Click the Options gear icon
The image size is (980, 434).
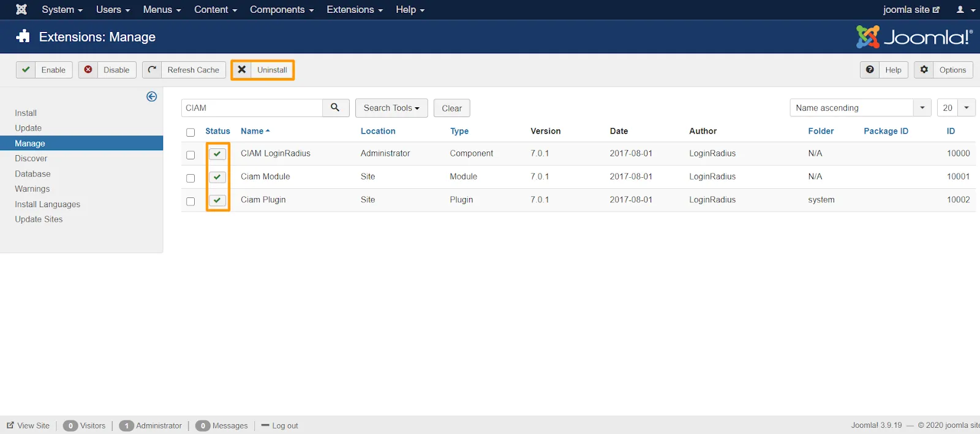pyautogui.click(x=924, y=70)
